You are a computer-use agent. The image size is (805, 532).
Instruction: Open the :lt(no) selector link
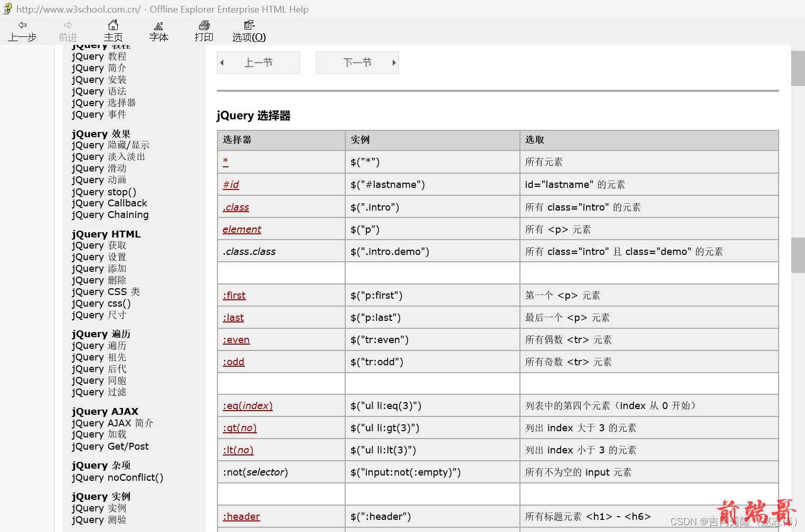[x=238, y=450]
